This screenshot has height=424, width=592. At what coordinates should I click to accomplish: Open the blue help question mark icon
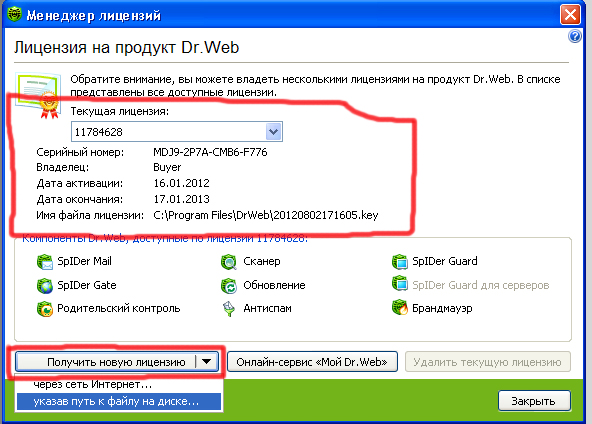click(x=575, y=36)
